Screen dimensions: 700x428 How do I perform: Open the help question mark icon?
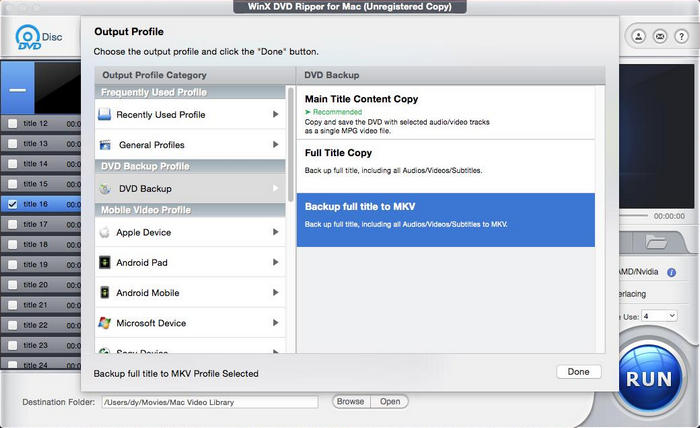(681, 36)
